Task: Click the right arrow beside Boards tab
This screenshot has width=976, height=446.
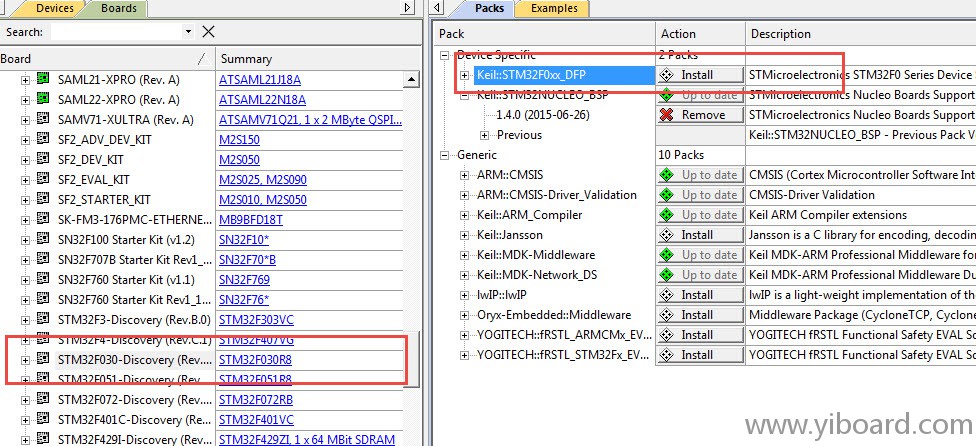Action: pos(408,8)
